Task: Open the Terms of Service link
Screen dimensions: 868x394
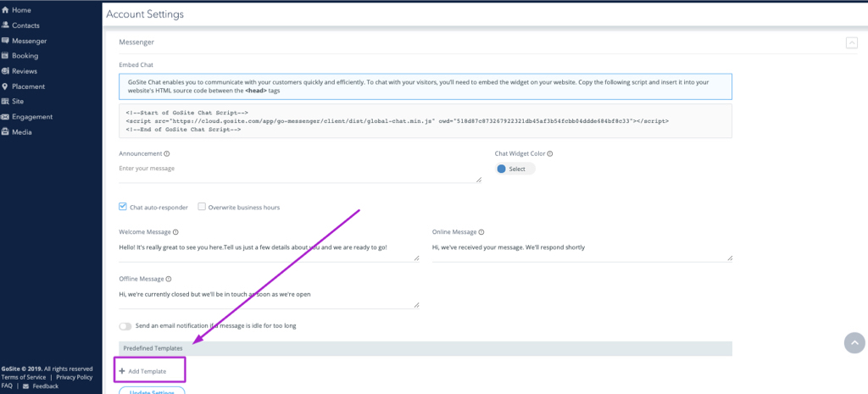Action: pyautogui.click(x=23, y=377)
